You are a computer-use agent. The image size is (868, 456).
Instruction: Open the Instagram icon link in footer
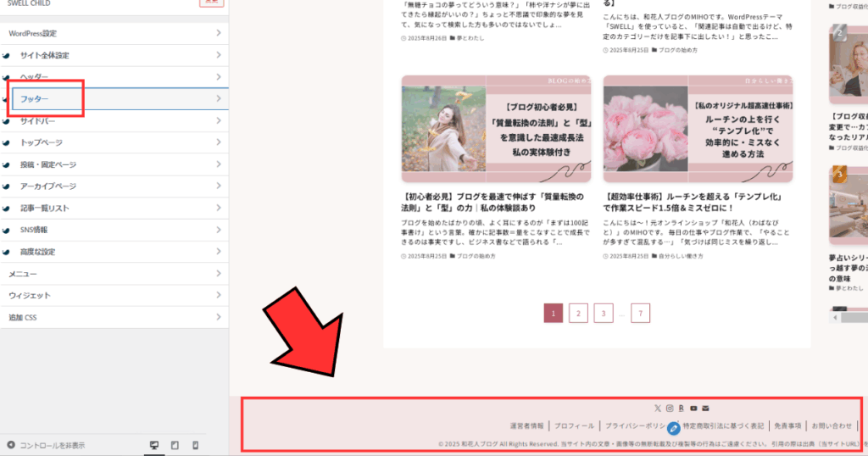click(x=669, y=409)
